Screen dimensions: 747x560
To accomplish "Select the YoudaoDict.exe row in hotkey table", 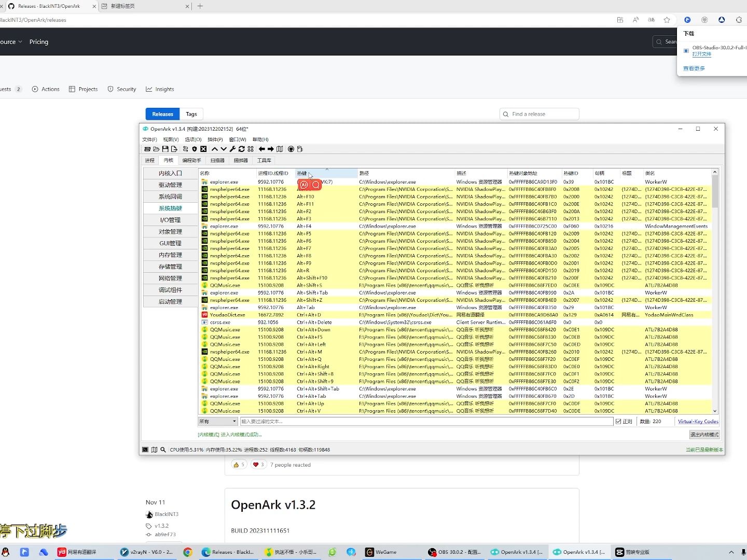I will tap(455, 315).
